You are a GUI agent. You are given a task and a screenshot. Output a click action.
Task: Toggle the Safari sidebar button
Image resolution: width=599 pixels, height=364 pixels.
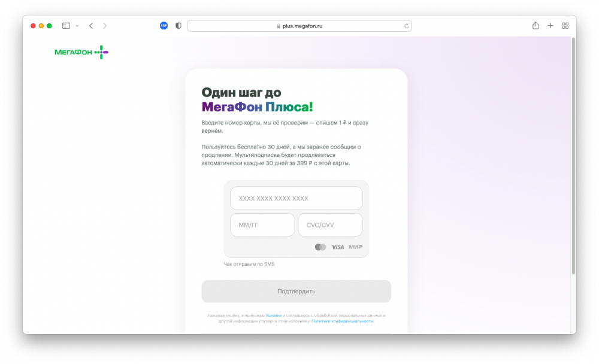66,26
